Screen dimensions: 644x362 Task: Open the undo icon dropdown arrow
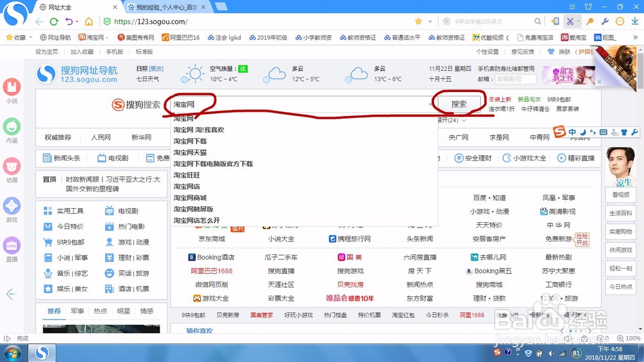tap(77, 21)
